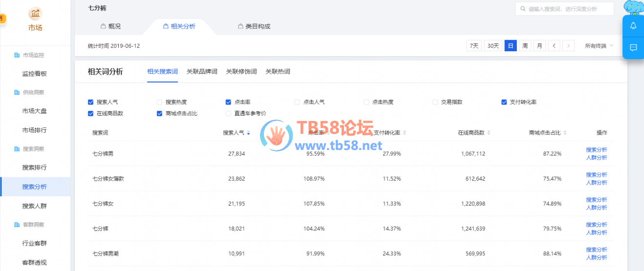Sort by 支付转化率 column arrow
Image resolution: width=644 pixels, height=271 pixels.
(x=405, y=133)
